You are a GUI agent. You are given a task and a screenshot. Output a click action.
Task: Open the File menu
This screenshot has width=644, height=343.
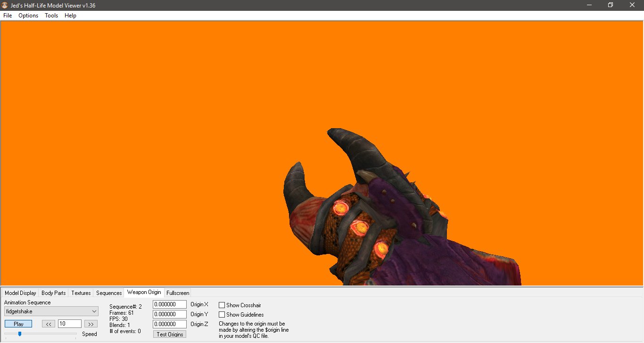(7, 16)
